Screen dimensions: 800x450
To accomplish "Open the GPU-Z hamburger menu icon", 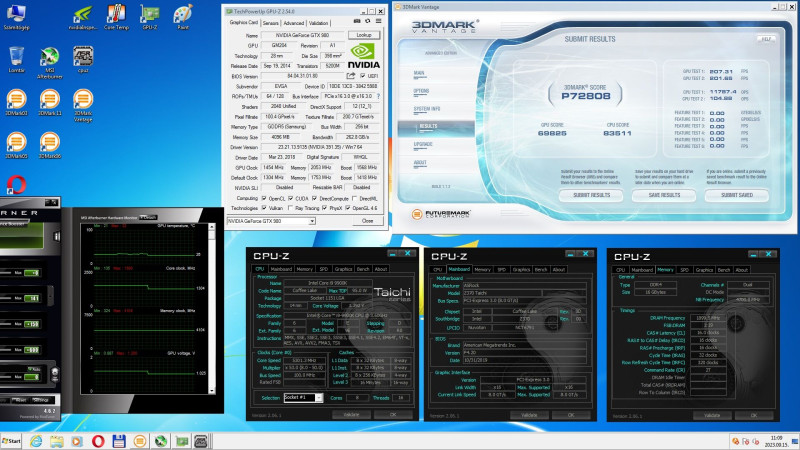I will tap(378, 21).
